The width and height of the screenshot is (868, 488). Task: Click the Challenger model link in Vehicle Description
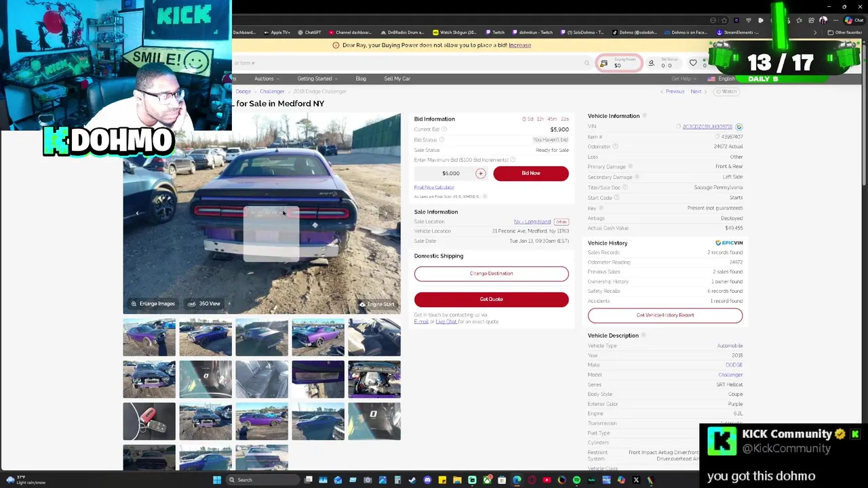(730, 375)
